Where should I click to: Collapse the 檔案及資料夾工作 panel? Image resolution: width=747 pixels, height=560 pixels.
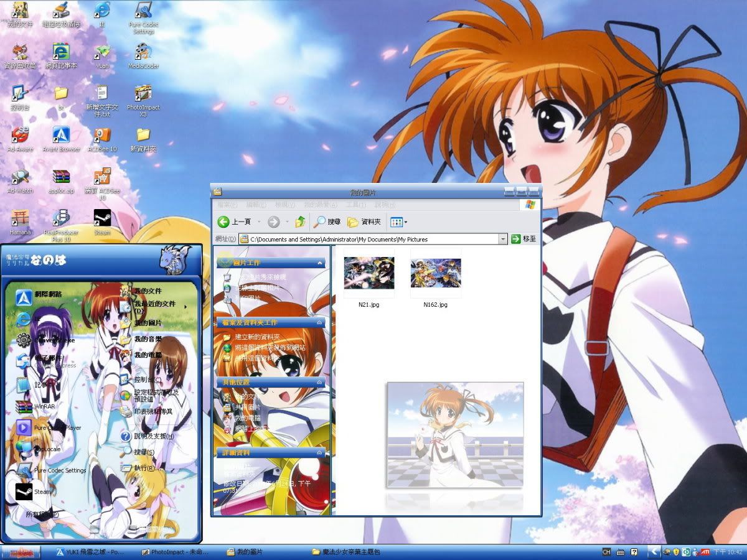(321, 323)
